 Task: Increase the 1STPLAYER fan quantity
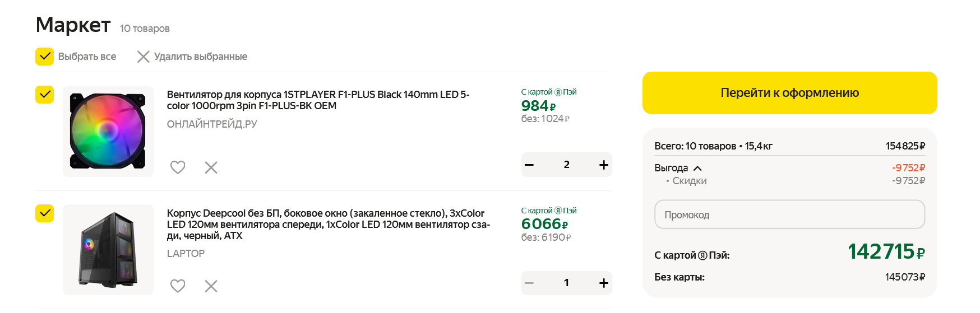(x=603, y=165)
